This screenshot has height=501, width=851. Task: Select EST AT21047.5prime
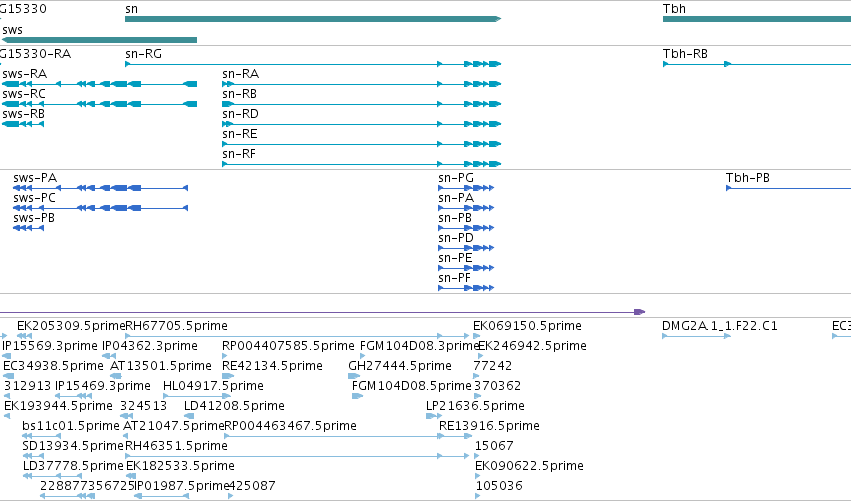[x=174, y=426]
